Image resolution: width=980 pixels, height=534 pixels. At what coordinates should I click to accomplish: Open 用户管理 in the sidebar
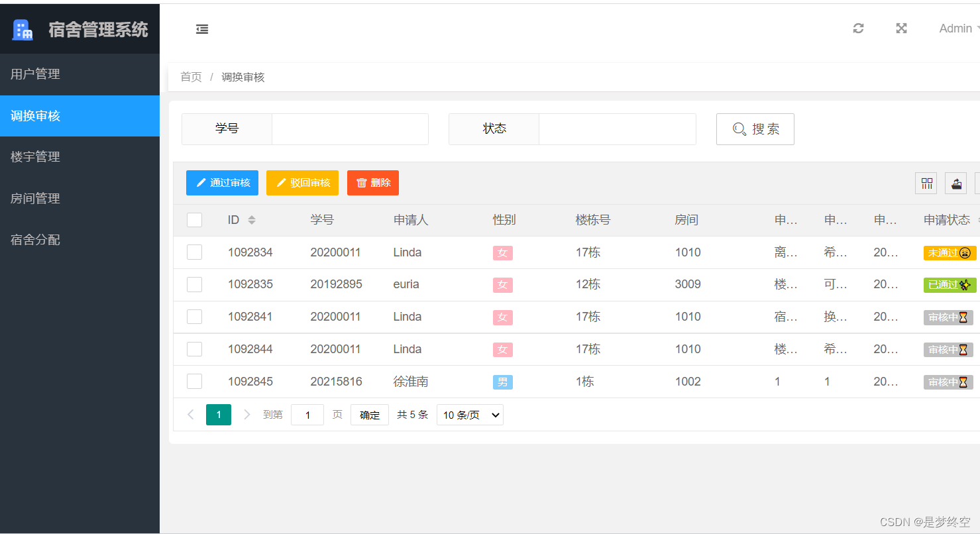coord(80,74)
